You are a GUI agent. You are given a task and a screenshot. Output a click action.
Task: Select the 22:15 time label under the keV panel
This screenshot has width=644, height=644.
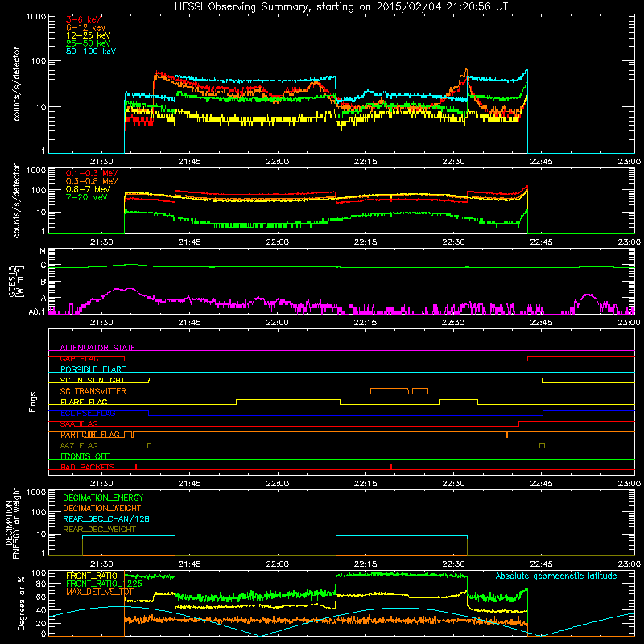click(365, 162)
